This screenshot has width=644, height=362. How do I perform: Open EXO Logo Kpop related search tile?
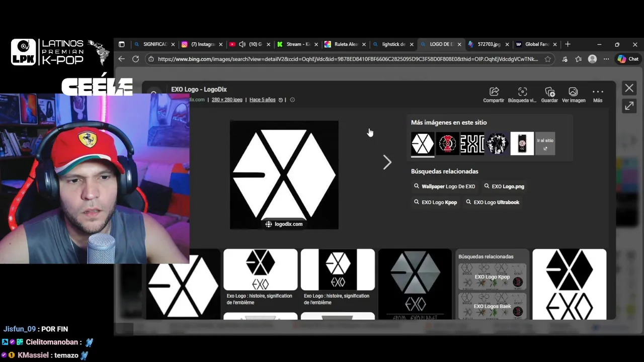click(492, 277)
